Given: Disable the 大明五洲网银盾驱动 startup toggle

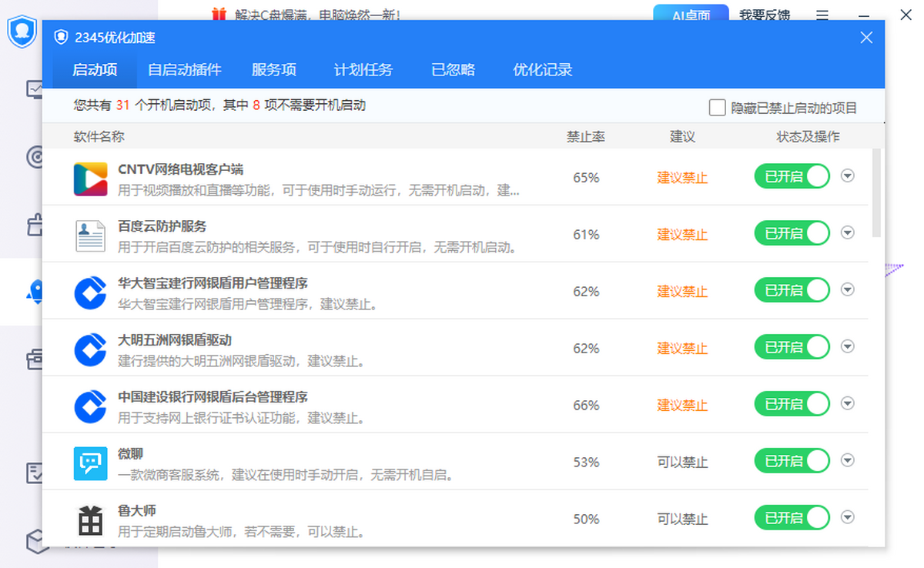Looking at the screenshot, I should click(x=792, y=347).
